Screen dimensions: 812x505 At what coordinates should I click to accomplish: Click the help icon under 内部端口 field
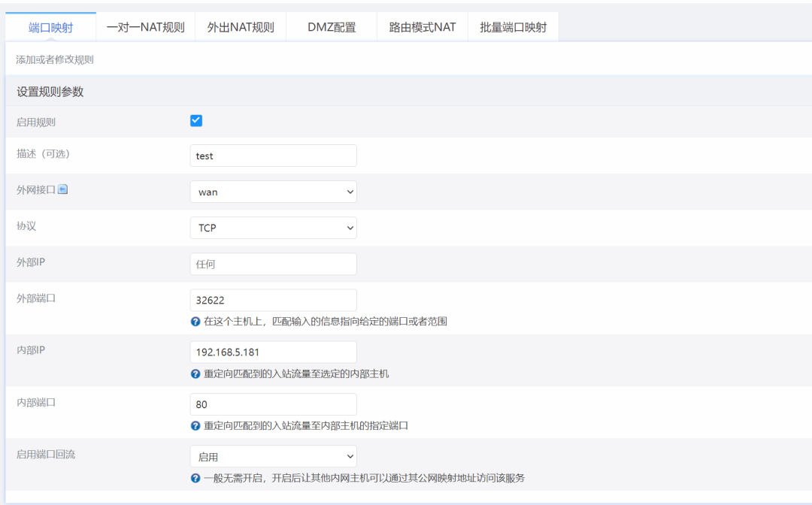pos(195,426)
